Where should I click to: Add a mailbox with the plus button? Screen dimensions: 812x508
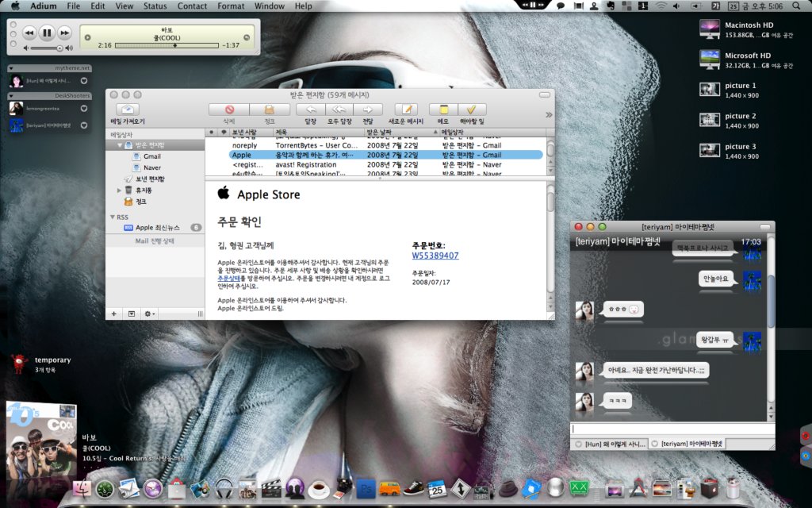point(114,314)
